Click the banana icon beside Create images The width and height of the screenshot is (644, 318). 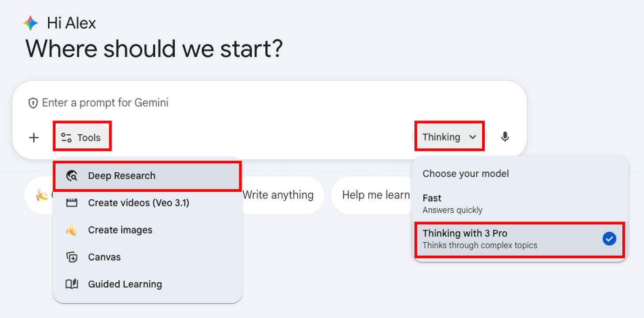pyautogui.click(x=72, y=230)
